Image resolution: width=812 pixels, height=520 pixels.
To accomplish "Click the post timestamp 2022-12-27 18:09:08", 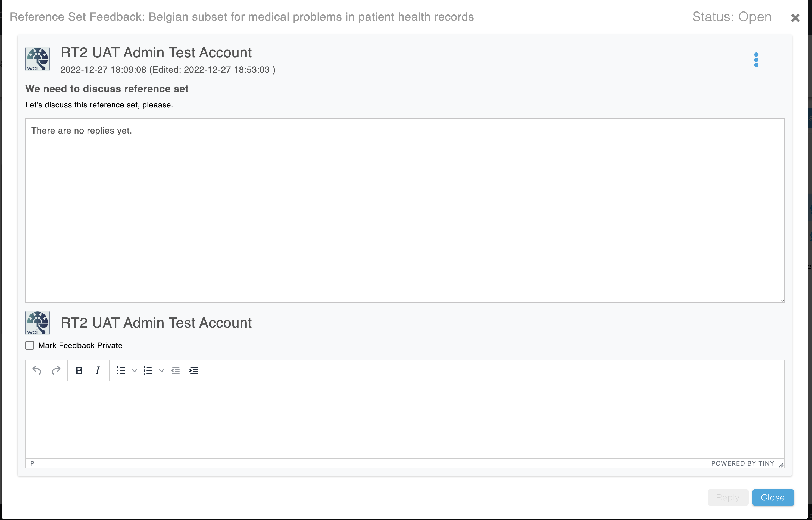I will tap(103, 70).
